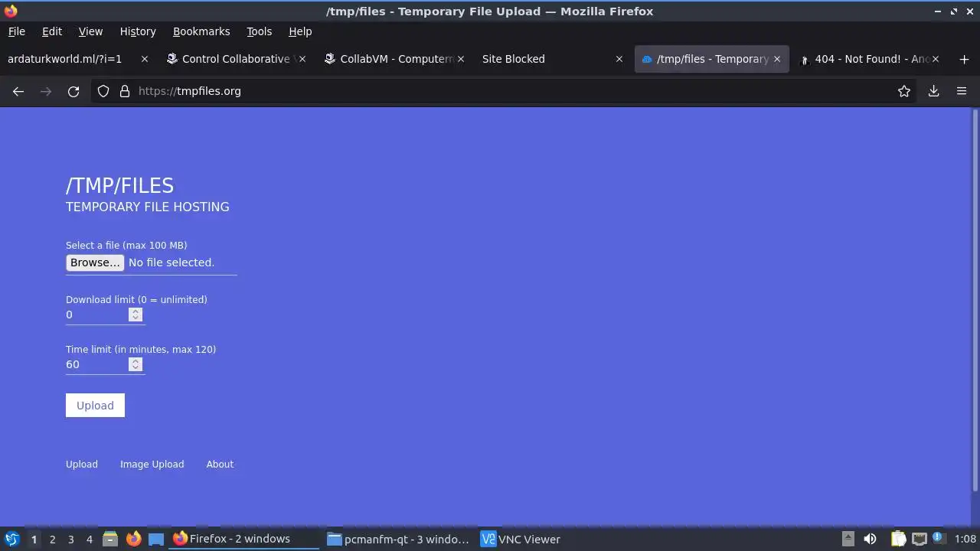Image resolution: width=980 pixels, height=551 pixels.
Task: Close the 404 - Not Found tab
Action: tap(935, 59)
